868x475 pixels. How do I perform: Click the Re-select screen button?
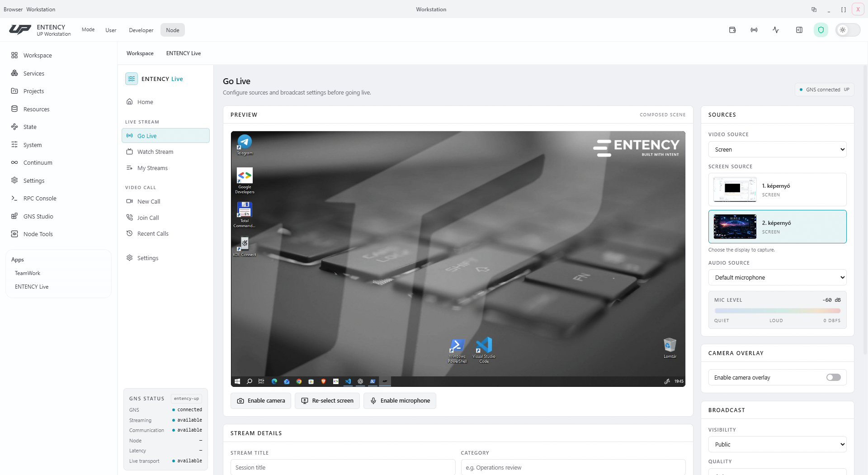[x=327, y=401]
